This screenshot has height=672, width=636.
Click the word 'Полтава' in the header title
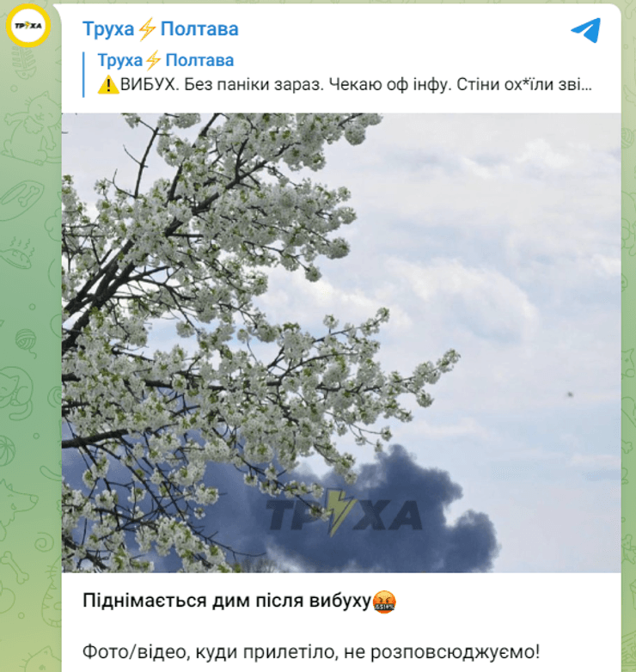[x=199, y=29]
